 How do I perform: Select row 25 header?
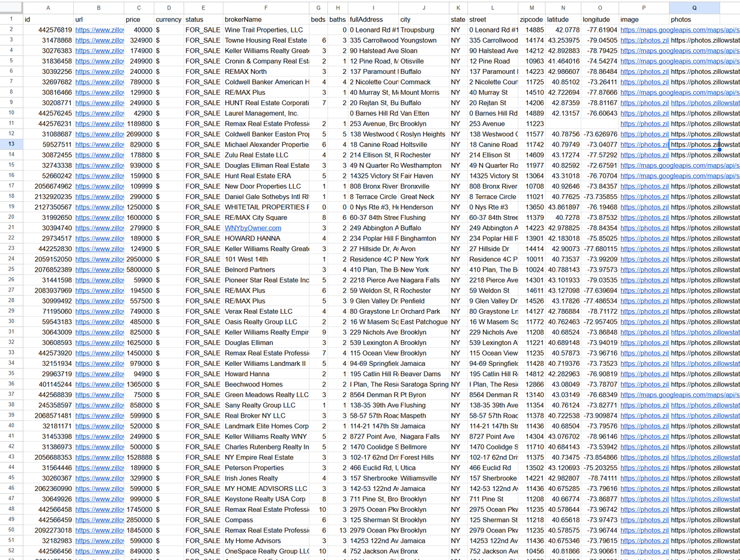(x=11, y=270)
